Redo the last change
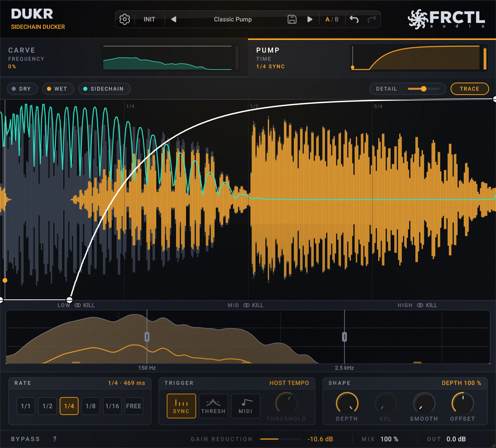The height and width of the screenshot is (448, 496). tap(372, 19)
